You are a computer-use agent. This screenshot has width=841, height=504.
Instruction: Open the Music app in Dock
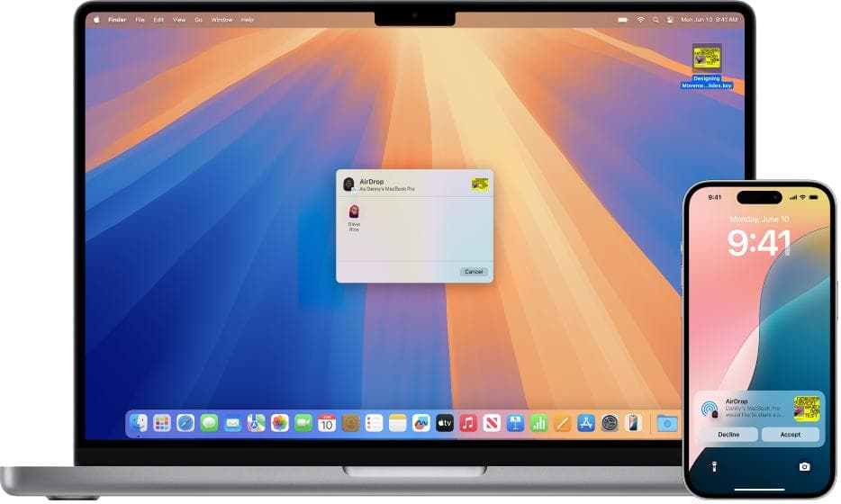(468, 423)
